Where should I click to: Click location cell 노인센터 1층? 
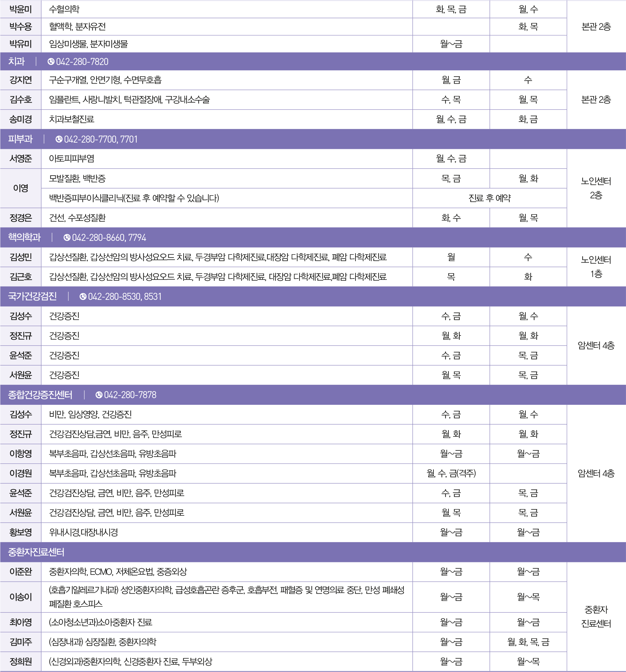pos(596,267)
